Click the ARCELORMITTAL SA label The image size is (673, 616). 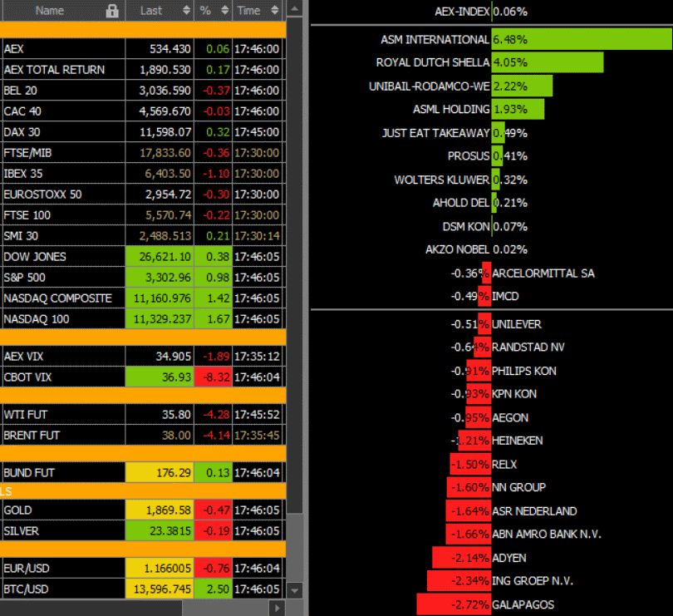coord(543,274)
